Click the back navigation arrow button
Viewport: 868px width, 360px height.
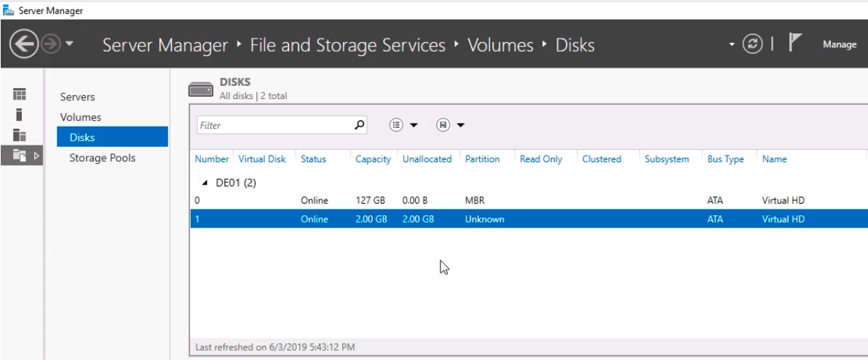23,45
